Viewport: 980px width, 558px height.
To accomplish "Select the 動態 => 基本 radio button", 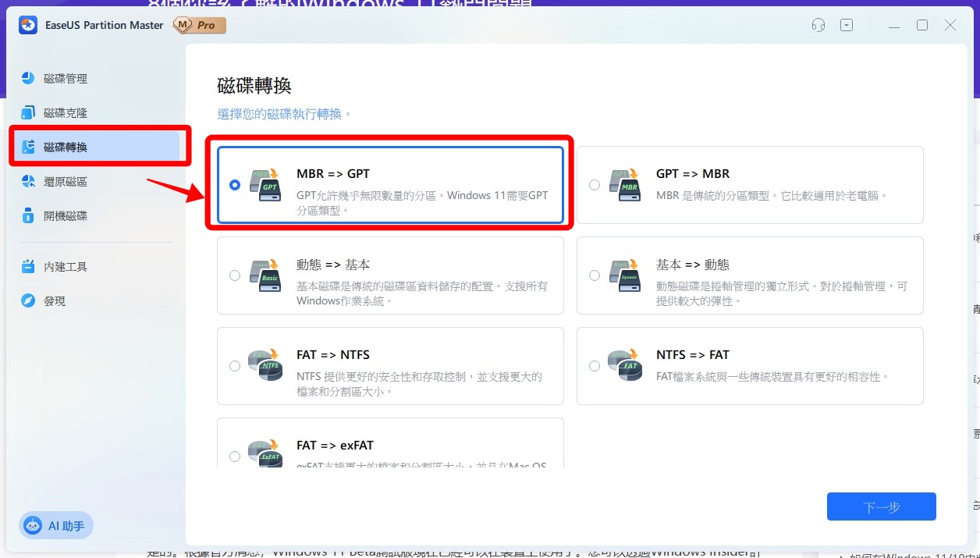I will click(235, 275).
